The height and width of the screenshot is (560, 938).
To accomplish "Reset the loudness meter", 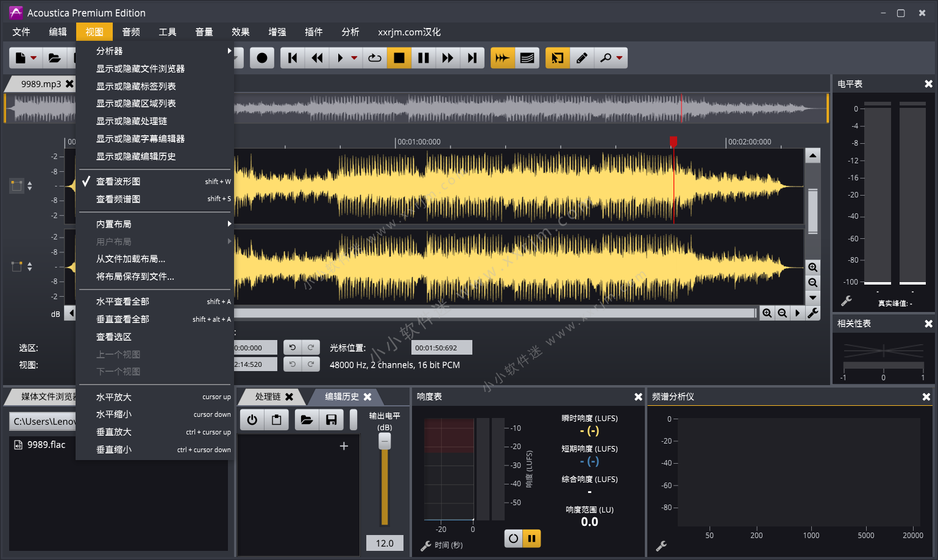I will tap(513, 539).
